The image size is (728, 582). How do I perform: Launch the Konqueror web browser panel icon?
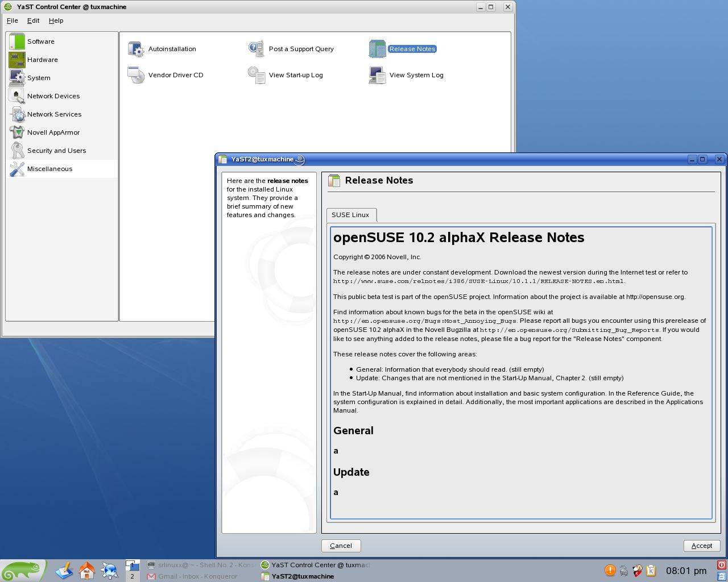(109, 571)
